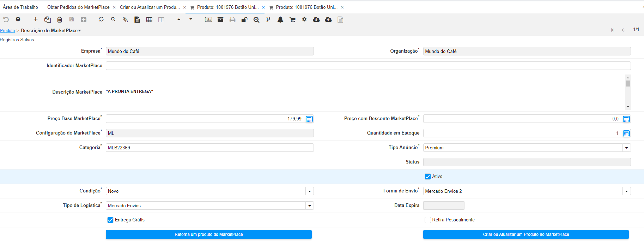Screen dimensions: 644x250
Task: Enable the Retira Pessoalmente checkbox
Action: click(428, 220)
